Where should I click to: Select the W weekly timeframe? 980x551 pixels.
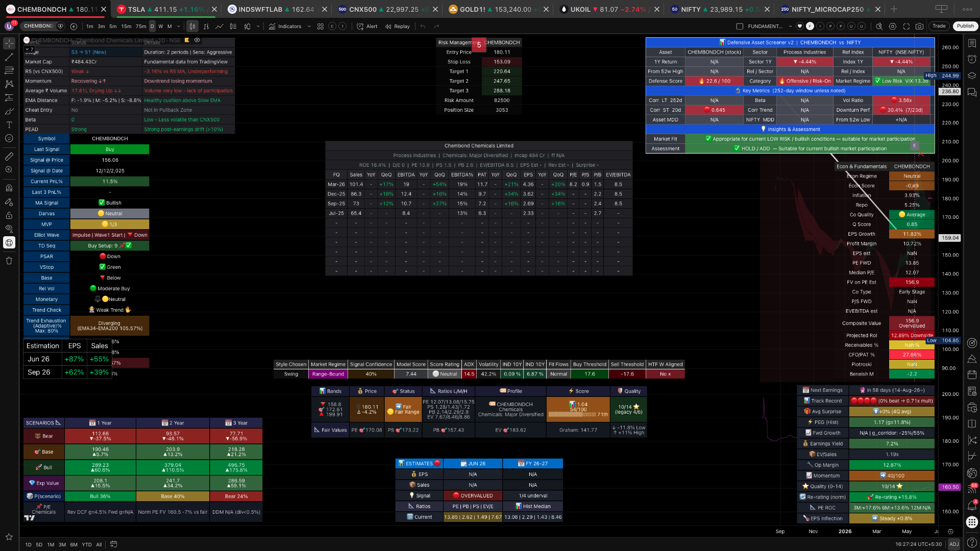(x=161, y=26)
